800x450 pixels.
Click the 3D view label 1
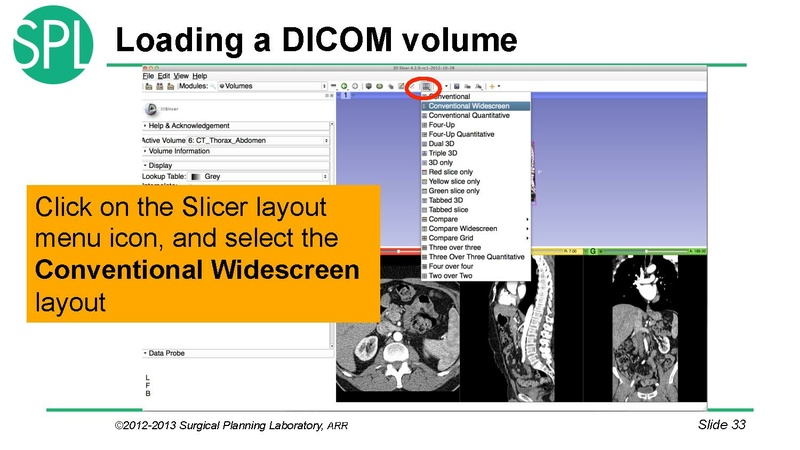(345, 95)
